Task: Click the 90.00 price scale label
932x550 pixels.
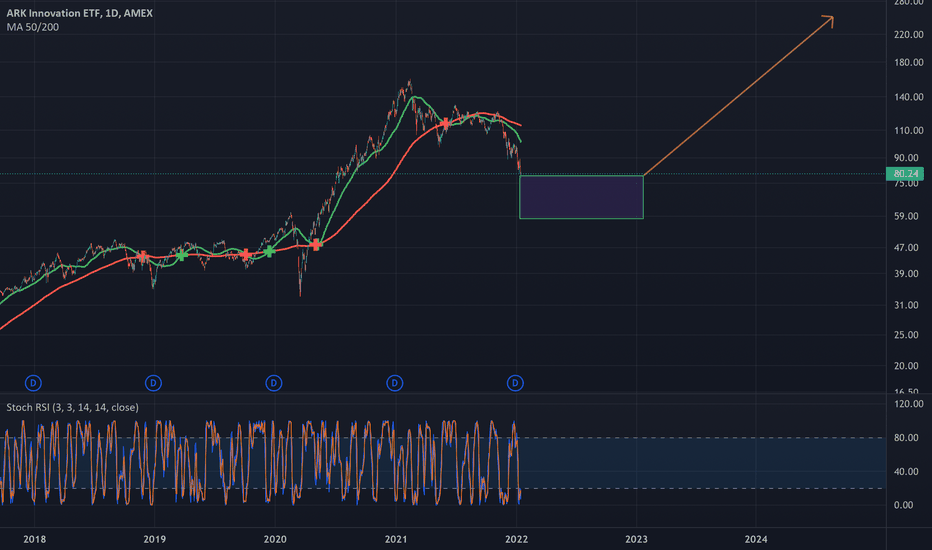Action: pos(906,158)
